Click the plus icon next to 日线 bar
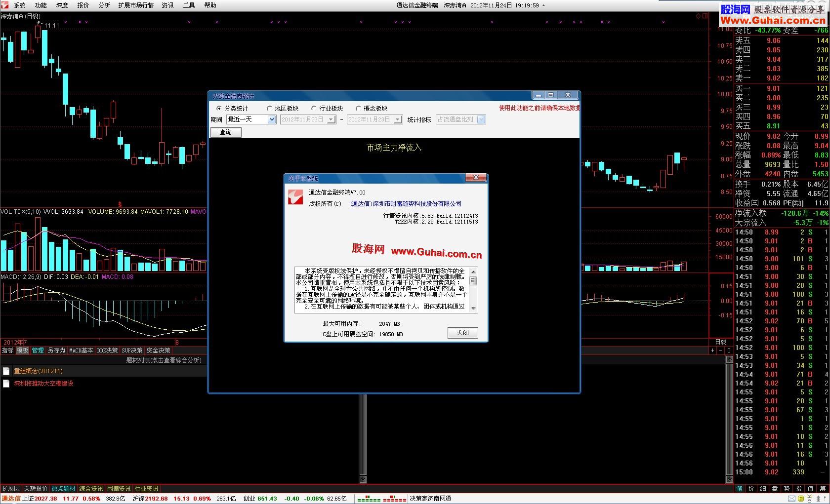Image resolution: width=830 pixels, height=504 pixels. click(712, 350)
